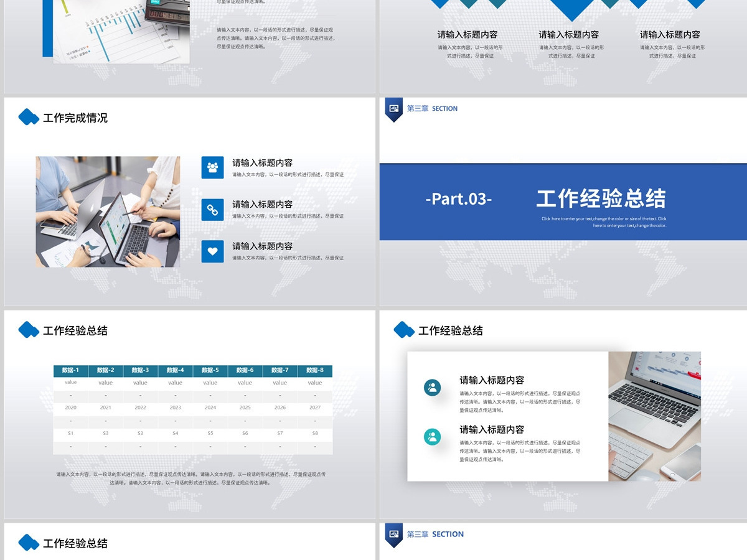Screen dimensions: 747x560
Task: Click the 数据-5 table header
Action: pos(210,370)
